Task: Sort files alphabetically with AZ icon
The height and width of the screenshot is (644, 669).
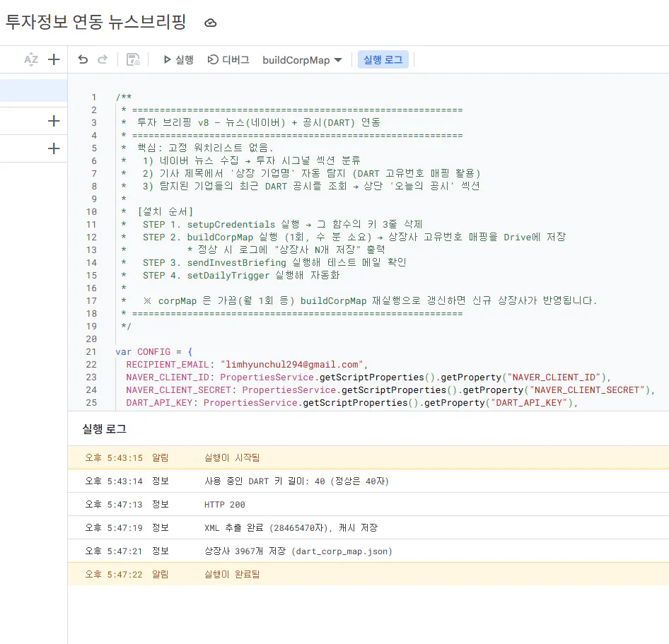Action: point(30,59)
